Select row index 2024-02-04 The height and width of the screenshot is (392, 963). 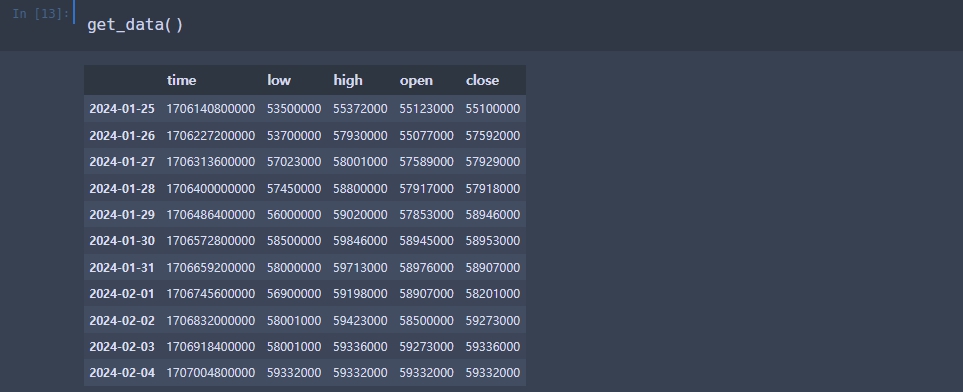coord(122,372)
